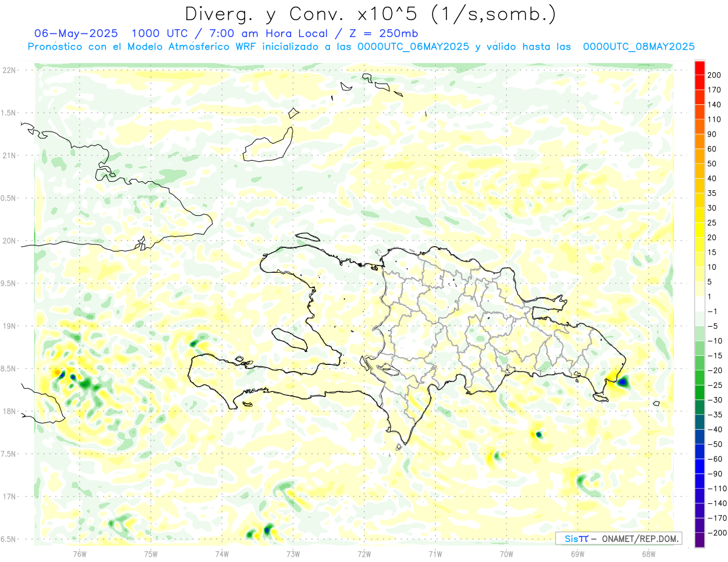Viewport: 728px width, 562px height.
Task: Click the '200' value on the color scale
Action: (x=714, y=75)
